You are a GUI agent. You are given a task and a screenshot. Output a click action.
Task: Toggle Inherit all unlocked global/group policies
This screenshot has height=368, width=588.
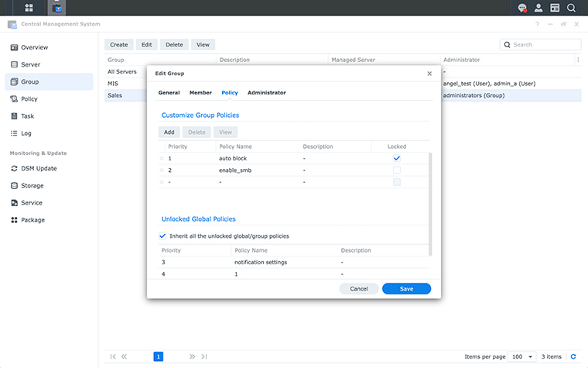pos(162,236)
